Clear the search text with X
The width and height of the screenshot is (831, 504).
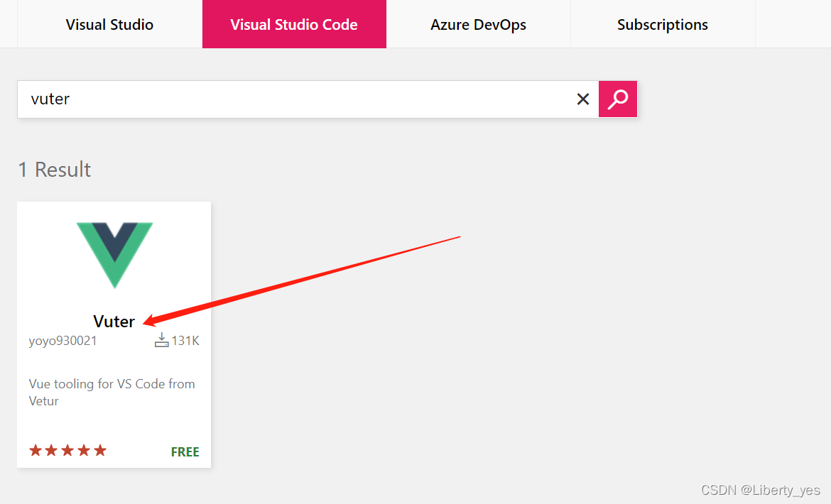click(583, 99)
